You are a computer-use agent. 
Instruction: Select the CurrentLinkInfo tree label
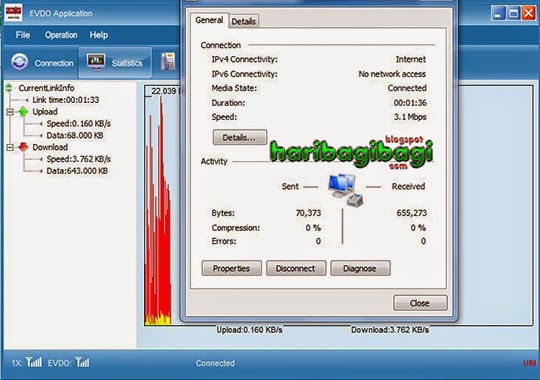pos(46,88)
